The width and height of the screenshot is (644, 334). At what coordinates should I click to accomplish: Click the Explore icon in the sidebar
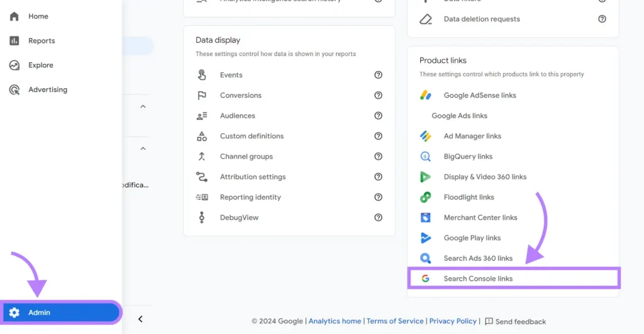coord(14,65)
